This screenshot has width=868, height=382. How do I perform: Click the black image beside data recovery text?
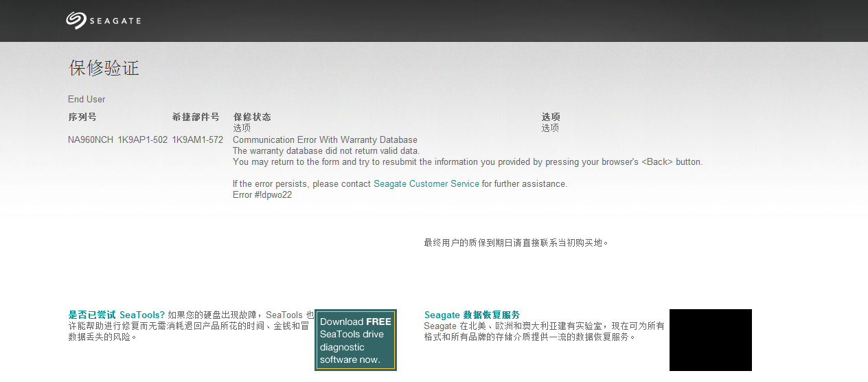[x=710, y=340]
